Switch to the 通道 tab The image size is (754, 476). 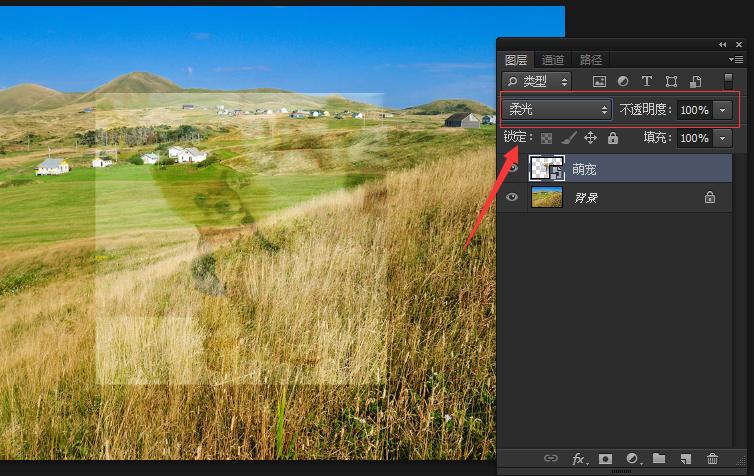(553, 60)
